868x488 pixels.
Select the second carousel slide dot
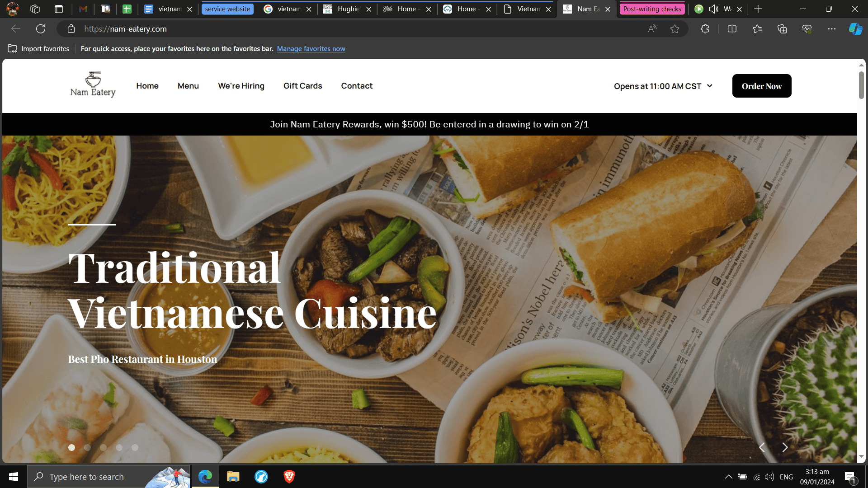87,447
